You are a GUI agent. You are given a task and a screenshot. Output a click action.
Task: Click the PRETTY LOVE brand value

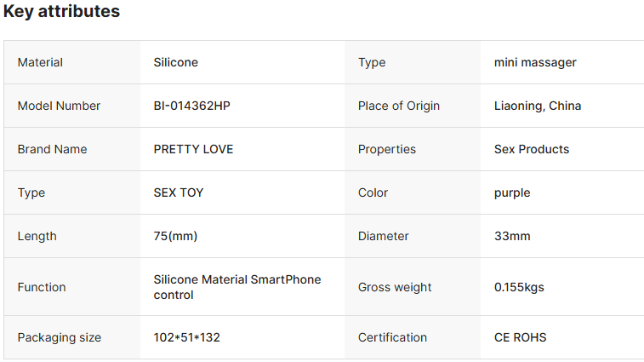193,149
